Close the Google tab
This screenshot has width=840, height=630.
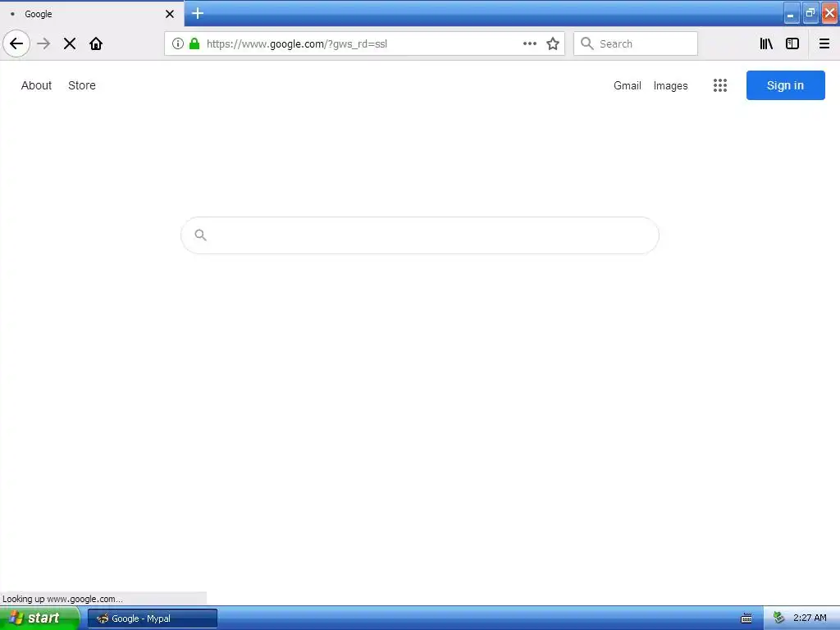point(169,14)
